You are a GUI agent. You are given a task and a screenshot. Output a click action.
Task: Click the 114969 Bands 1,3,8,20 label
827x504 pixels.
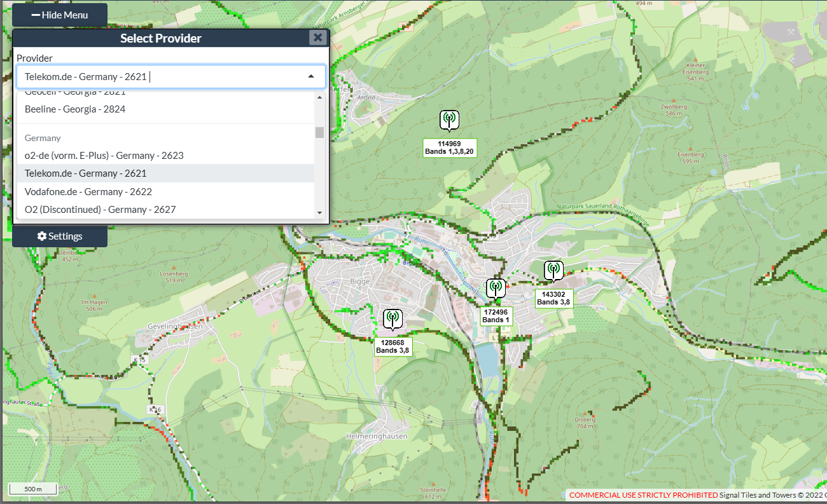(x=449, y=147)
